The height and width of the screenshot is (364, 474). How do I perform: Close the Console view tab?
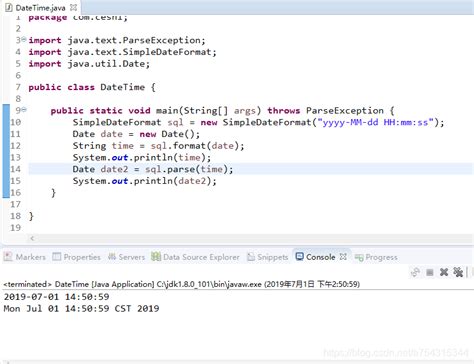coord(343,257)
